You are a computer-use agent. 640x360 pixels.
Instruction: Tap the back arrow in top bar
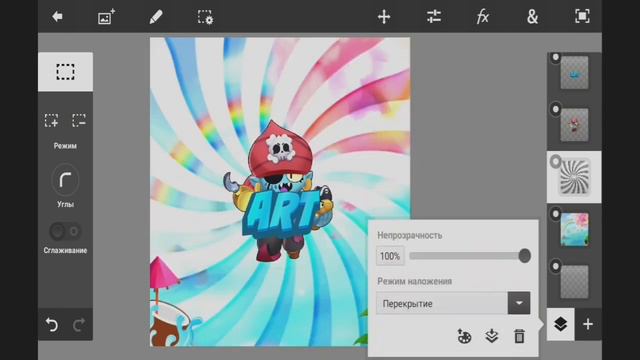tap(57, 17)
